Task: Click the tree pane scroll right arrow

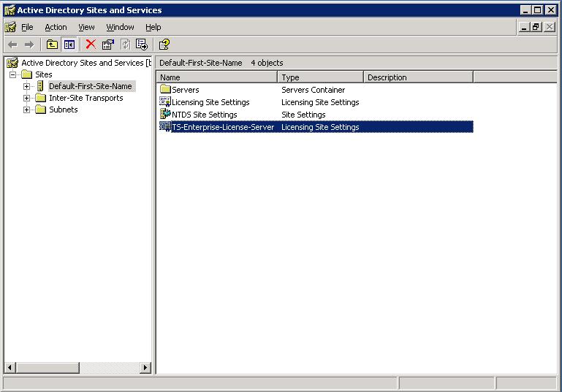Action: click(145, 368)
